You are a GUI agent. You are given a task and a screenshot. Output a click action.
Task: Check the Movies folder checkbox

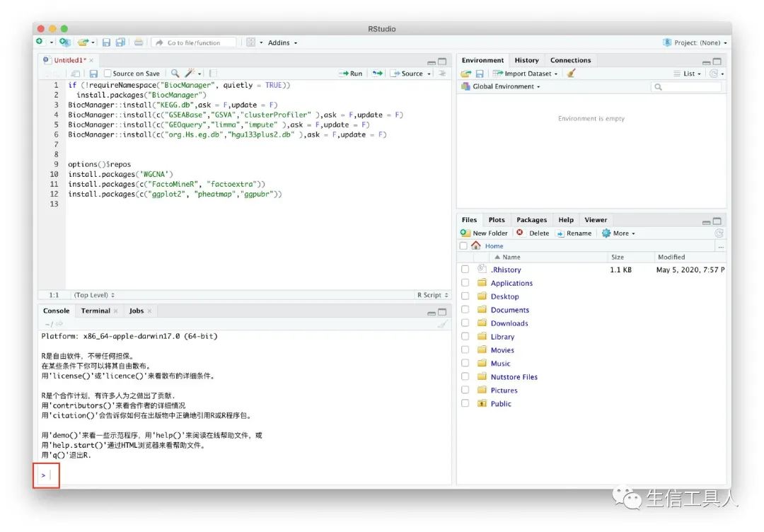(465, 349)
